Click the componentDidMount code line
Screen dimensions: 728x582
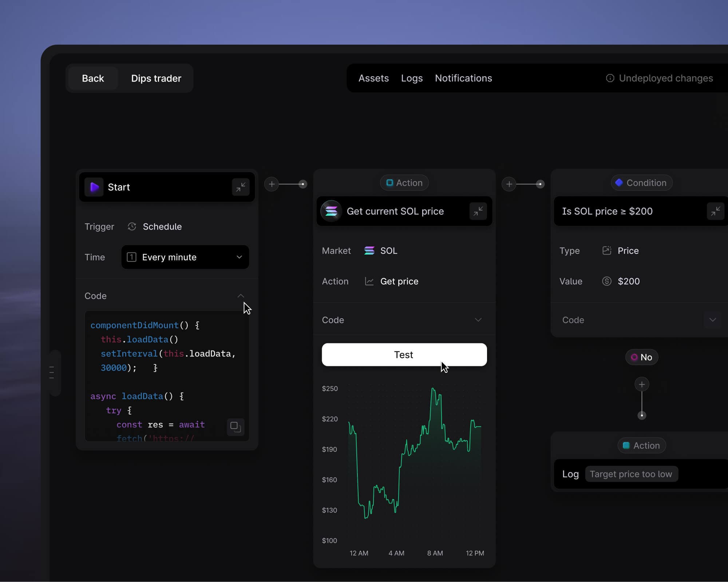145,325
